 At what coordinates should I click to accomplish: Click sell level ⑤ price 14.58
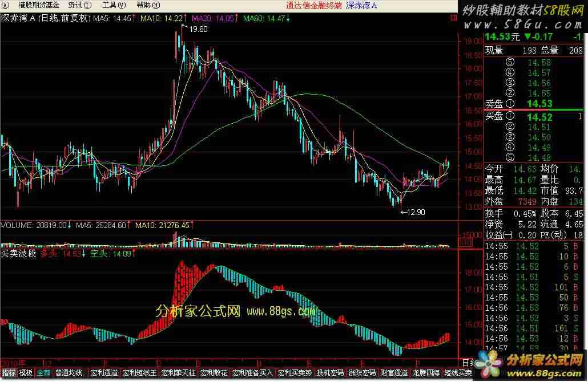pos(539,63)
